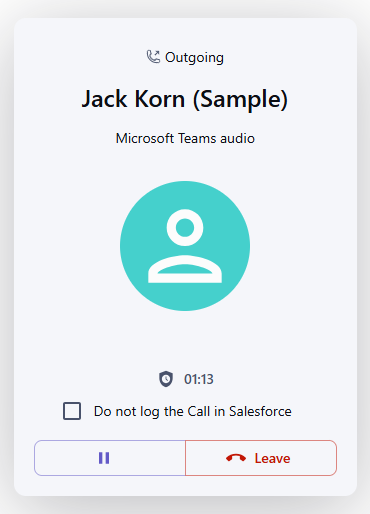This screenshot has height=514, width=370.
Task: Click the word '(Sample)' in contact title
Action: pyautogui.click(x=240, y=99)
